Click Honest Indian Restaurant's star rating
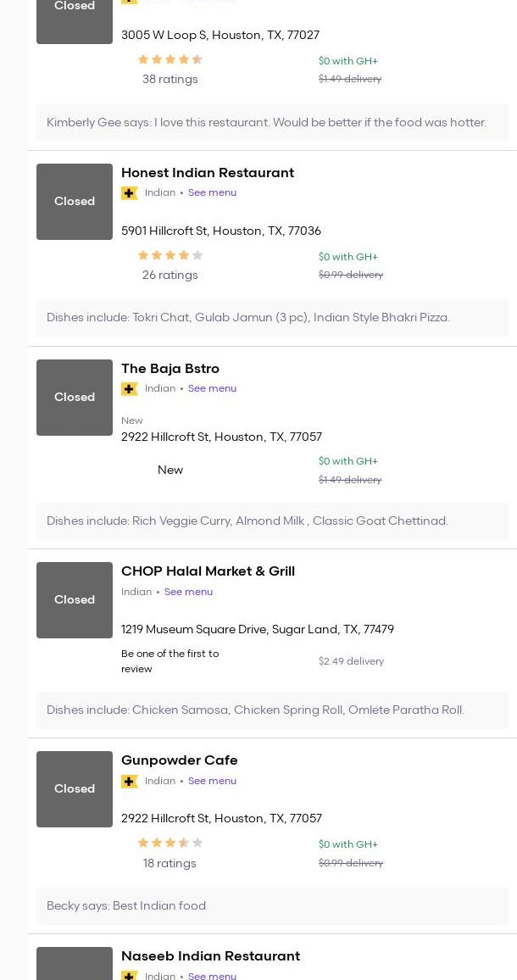 (x=170, y=255)
